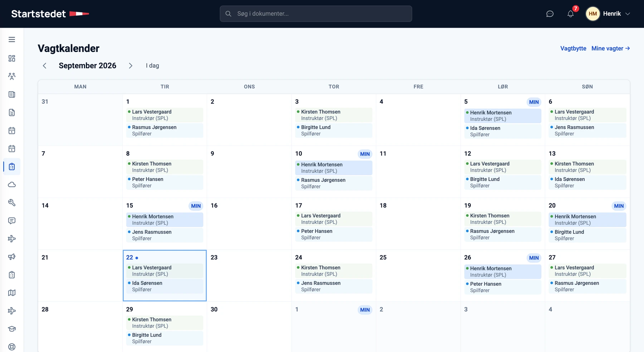Open the dashboard grid icon in sidebar
This screenshot has width=644, height=352.
(12, 58)
